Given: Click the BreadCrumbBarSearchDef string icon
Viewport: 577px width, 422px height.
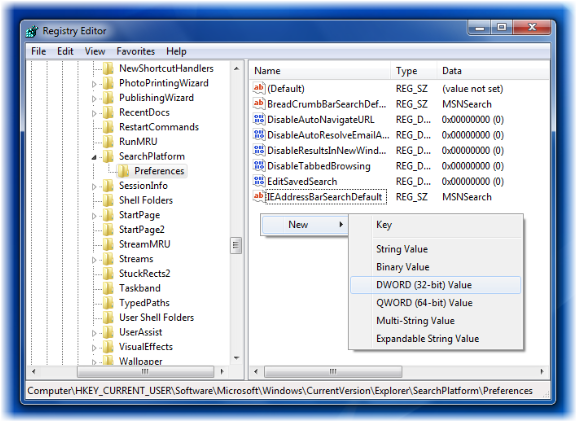Looking at the screenshot, I should 259,104.
